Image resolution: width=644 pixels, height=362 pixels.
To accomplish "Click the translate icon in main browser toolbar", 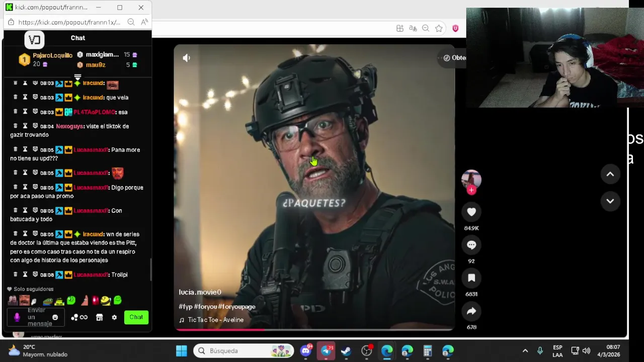I will pos(413,29).
